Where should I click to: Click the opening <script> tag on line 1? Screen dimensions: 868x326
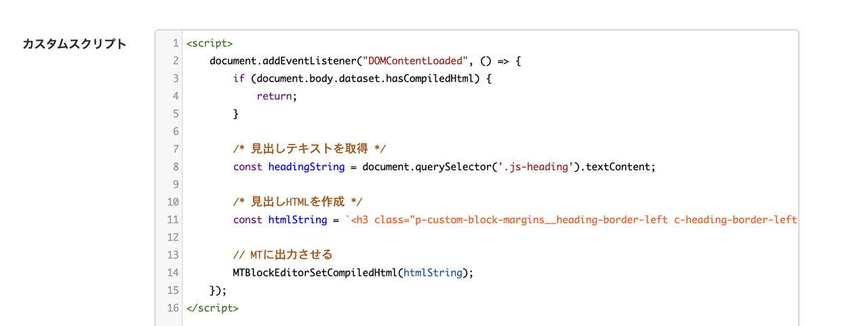(x=209, y=43)
